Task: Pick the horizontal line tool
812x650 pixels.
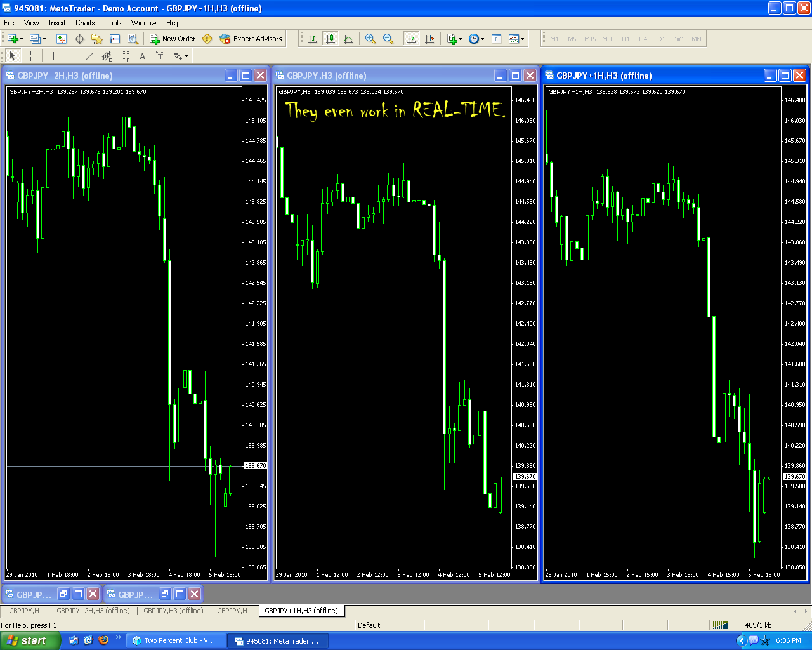Action: [x=71, y=56]
